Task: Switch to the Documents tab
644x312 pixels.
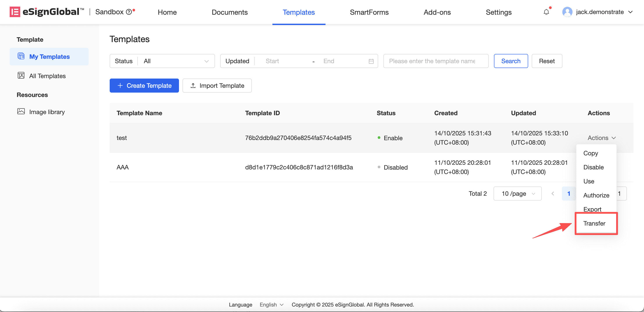Action: coord(229,12)
